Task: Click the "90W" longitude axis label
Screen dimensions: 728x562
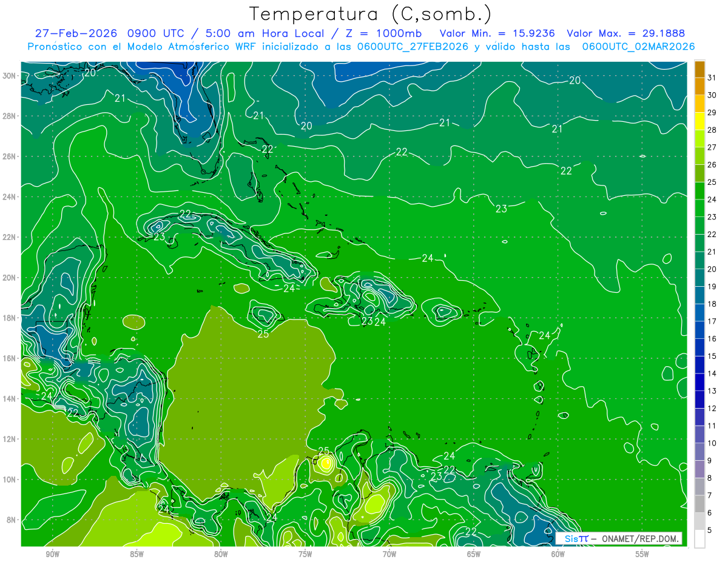Action: click(x=52, y=555)
